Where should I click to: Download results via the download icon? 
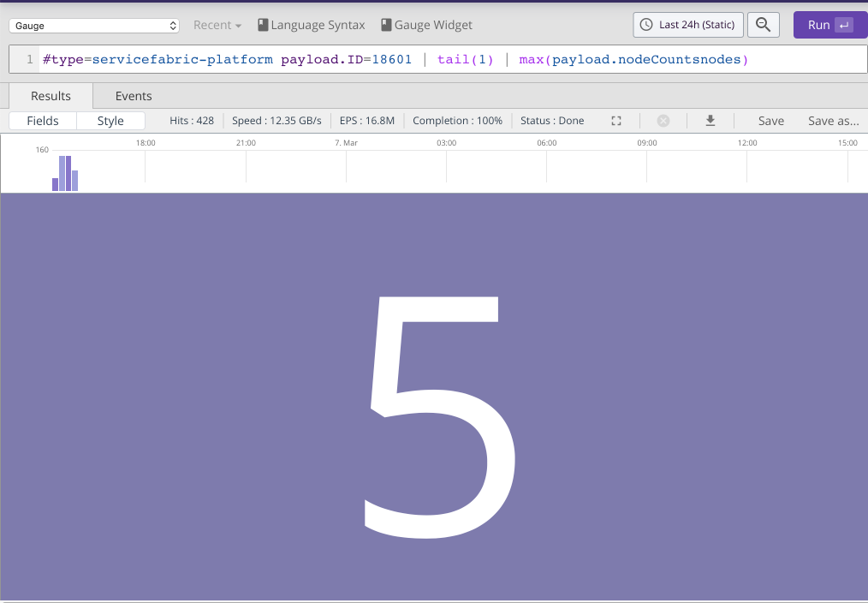(x=710, y=121)
